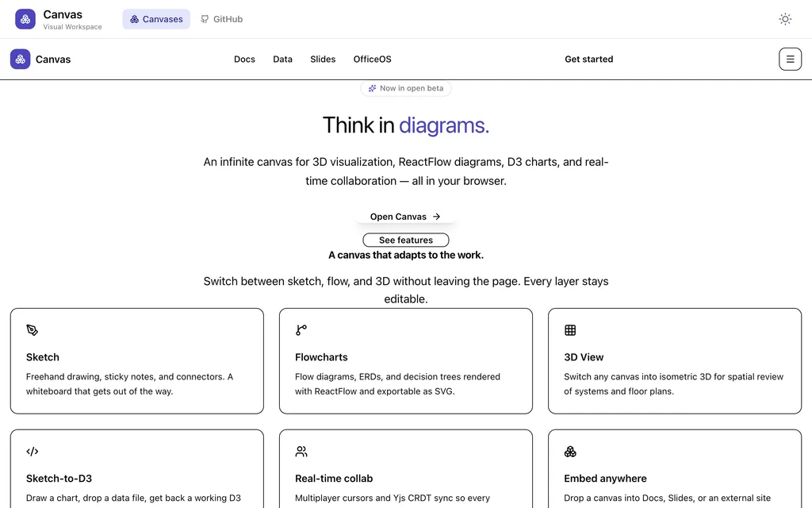Click 'Switch any canvas into isometric 3D' text
Viewport: 812px width, 508px height.
[x=674, y=384]
